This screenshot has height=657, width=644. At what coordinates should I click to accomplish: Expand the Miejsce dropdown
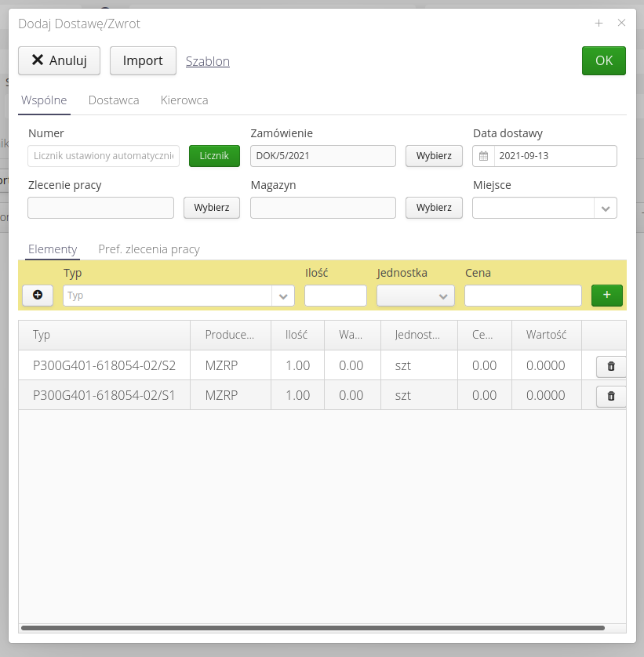(x=606, y=208)
